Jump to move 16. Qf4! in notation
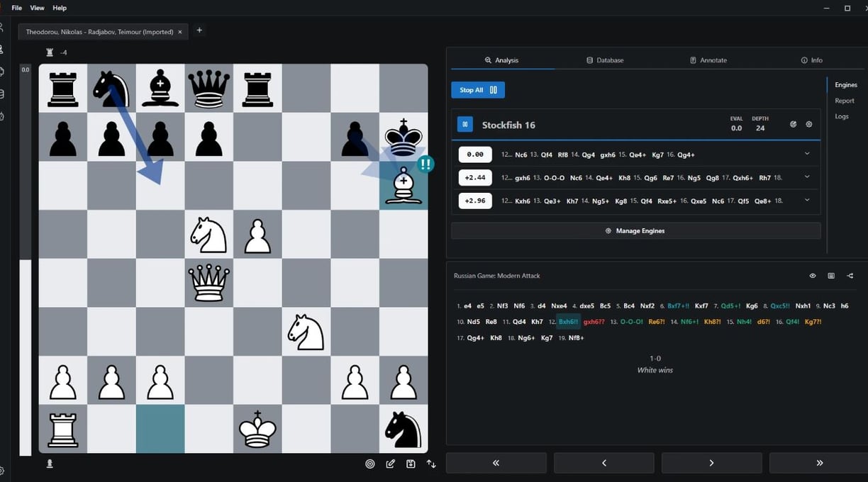 click(792, 322)
